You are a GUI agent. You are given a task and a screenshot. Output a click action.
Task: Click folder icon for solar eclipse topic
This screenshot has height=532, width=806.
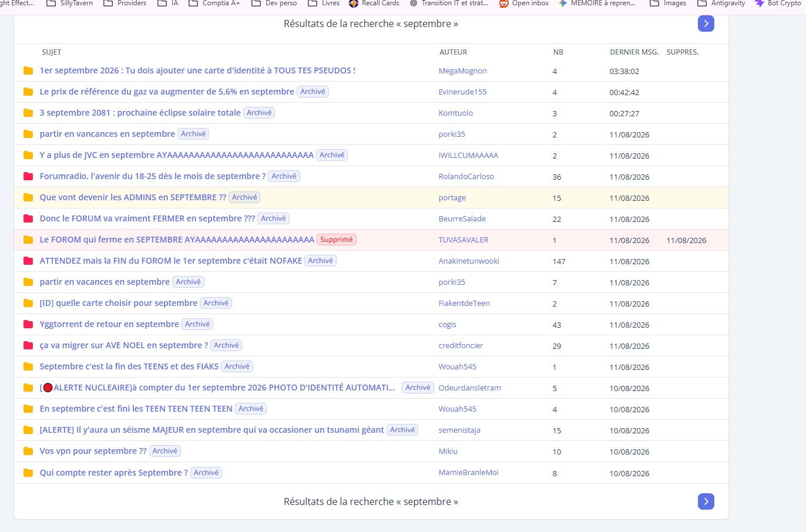[x=28, y=113]
